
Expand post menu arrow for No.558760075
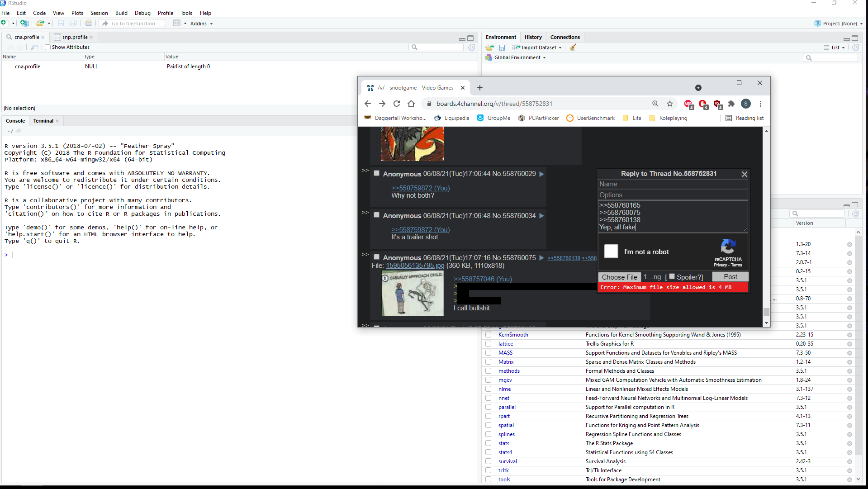click(x=541, y=258)
